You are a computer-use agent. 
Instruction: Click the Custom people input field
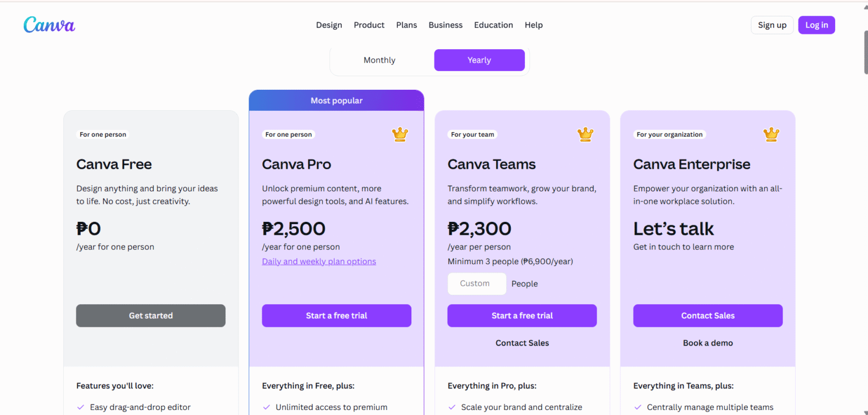click(476, 283)
